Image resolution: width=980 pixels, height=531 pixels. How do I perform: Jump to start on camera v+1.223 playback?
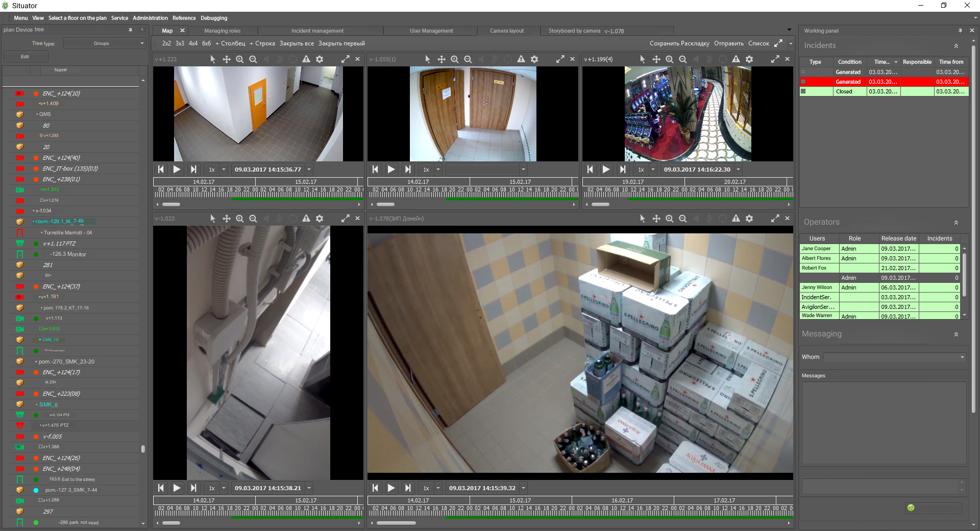tap(161, 170)
